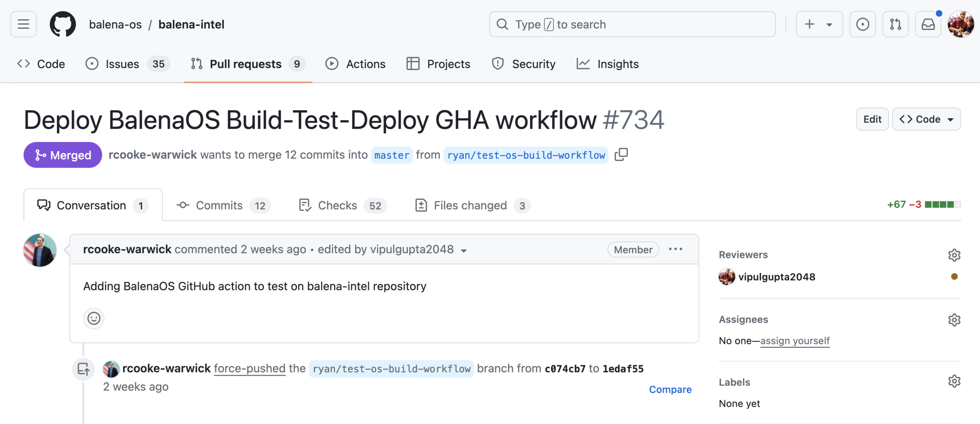Viewport: 980px width, 424px height.
Task: Click the GitHub Octocat logo
Action: [63, 24]
